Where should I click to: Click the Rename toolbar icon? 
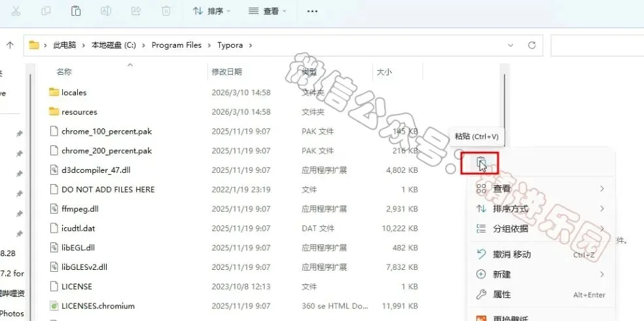106,11
